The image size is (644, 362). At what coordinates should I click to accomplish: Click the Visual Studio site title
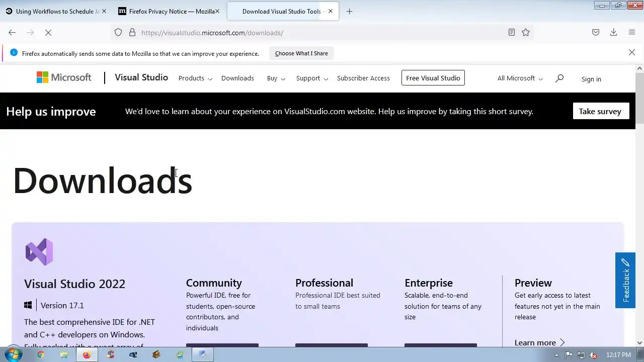141,77
